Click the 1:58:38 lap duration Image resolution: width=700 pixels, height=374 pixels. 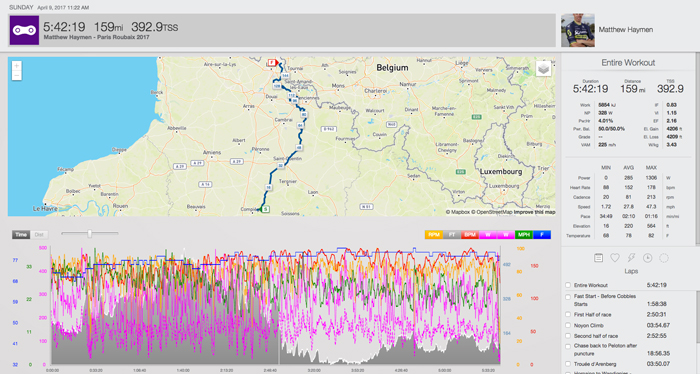[x=656, y=304]
